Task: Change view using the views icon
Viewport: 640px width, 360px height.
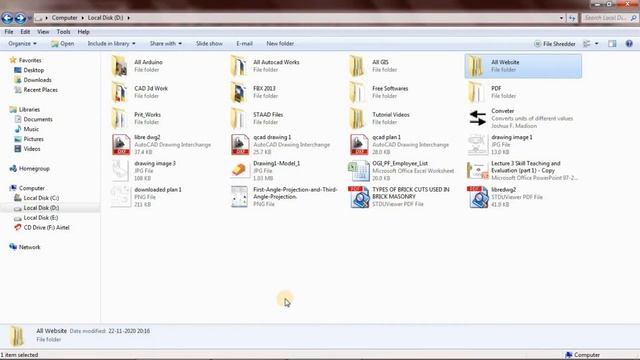Action: point(587,44)
